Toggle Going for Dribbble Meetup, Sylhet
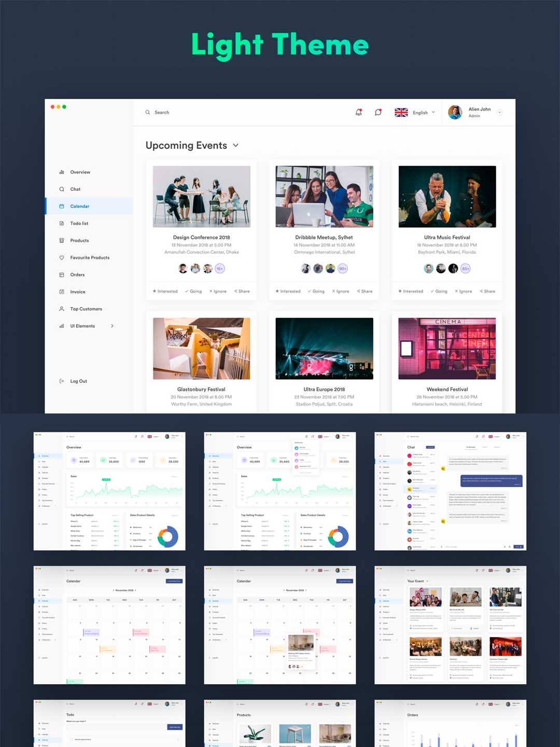Image resolution: width=560 pixels, height=747 pixels. tap(316, 292)
